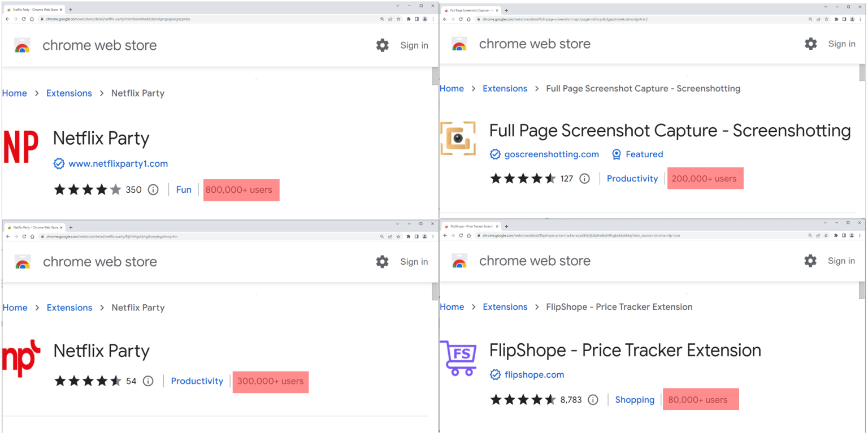This screenshot has width=868, height=436.
Task: Click the Sign in button
Action: pos(414,45)
